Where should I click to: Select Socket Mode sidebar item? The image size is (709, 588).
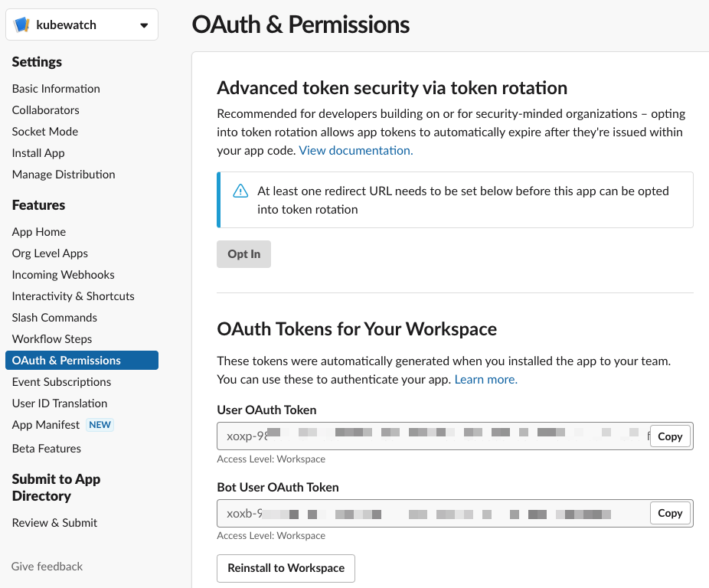(45, 132)
